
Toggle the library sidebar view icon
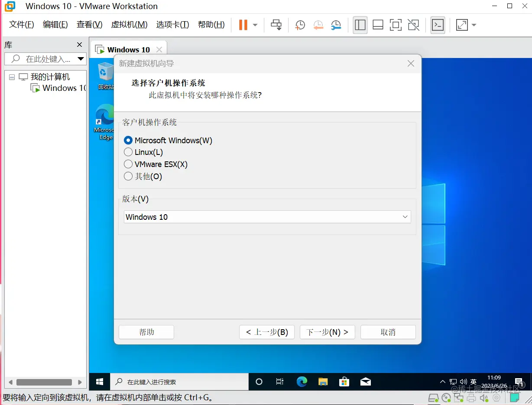point(360,25)
